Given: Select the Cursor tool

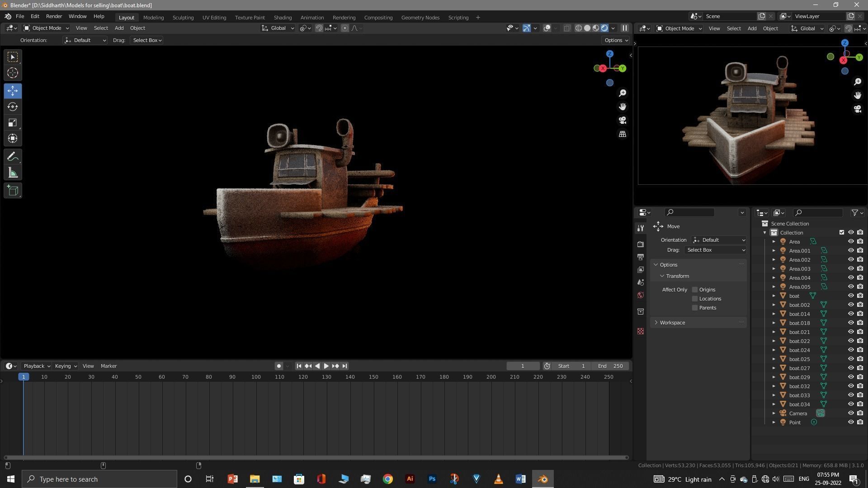Looking at the screenshot, I should point(13,73).
